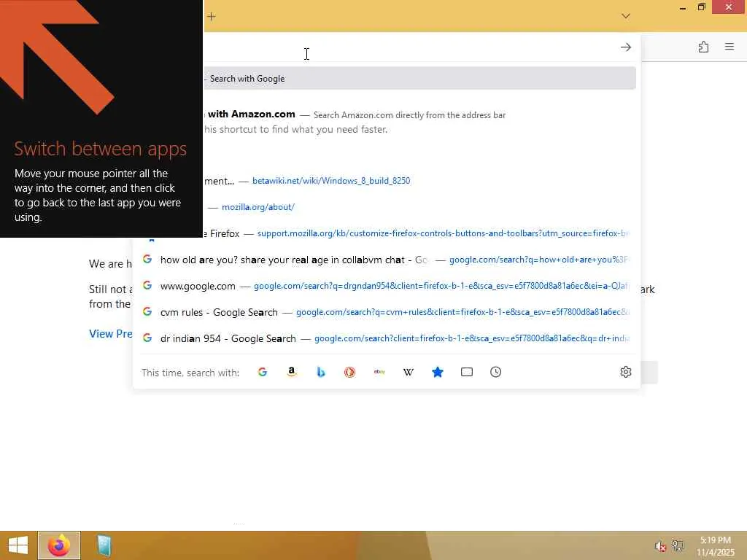Click inside the address bar input
This screenshot has height=560, width=747.
click(x=410, y=47)
